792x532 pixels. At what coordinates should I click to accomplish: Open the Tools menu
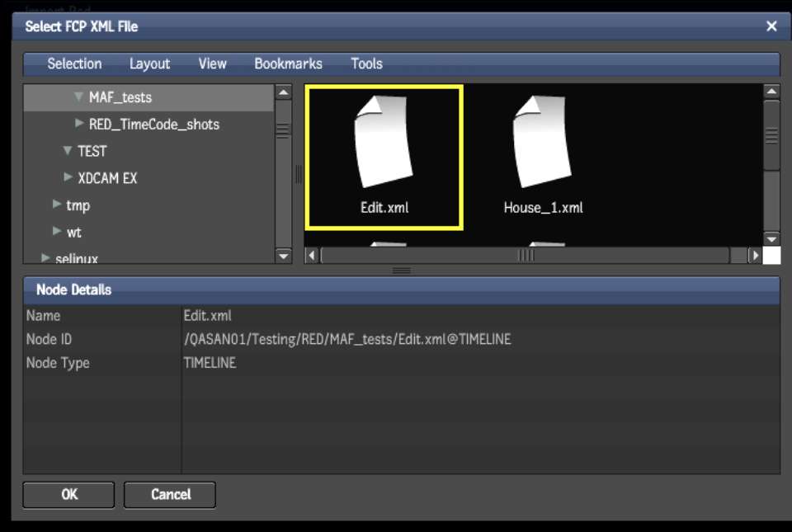coord(366,64)
